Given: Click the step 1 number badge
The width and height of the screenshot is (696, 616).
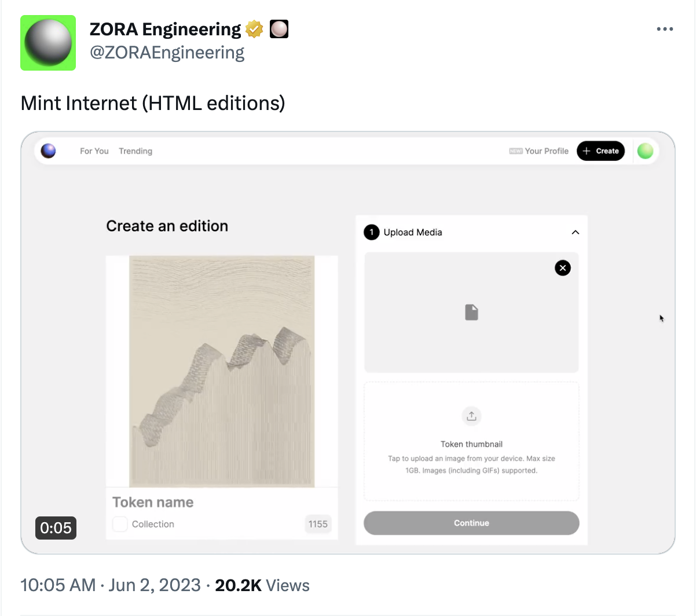Looking at the screenshot, I should tap(371, 232).
